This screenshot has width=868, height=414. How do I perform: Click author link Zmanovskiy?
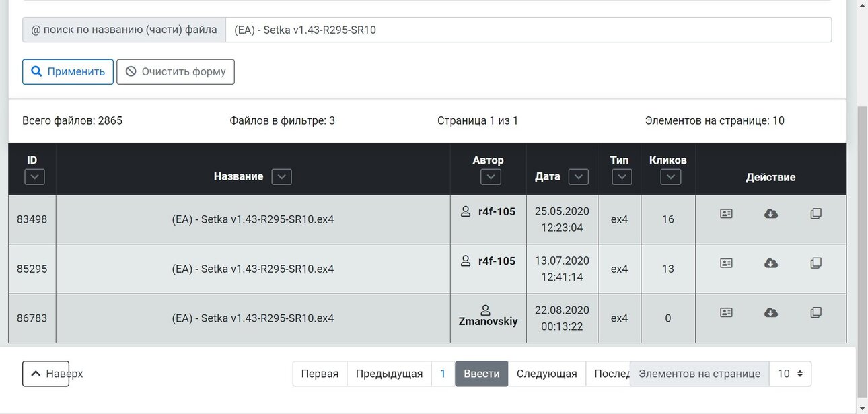(x=488, y=321)
